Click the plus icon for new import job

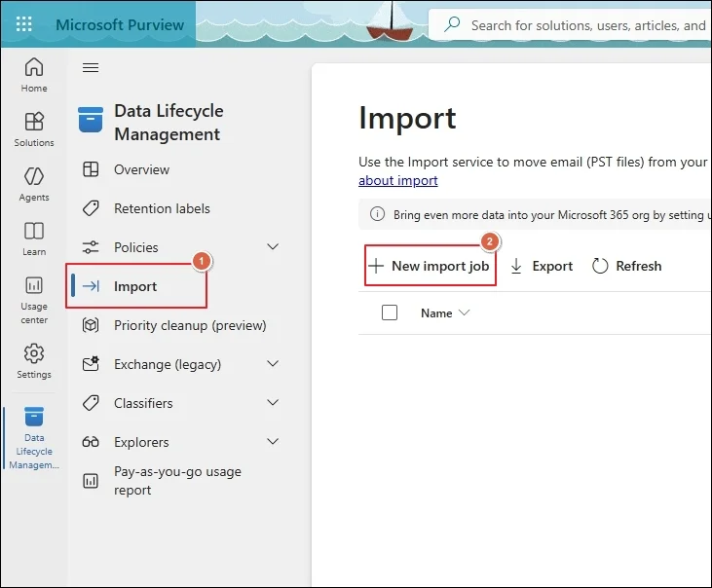click(x=376, y=266)
